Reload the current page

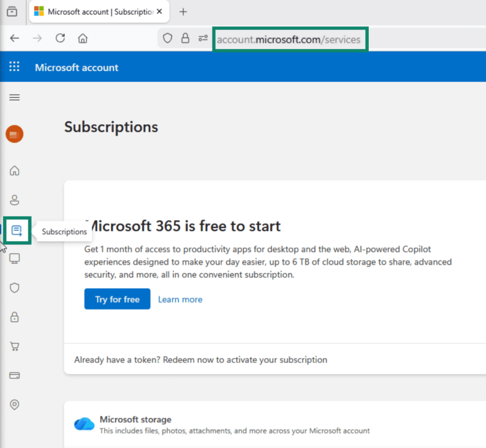click(60, 38)
